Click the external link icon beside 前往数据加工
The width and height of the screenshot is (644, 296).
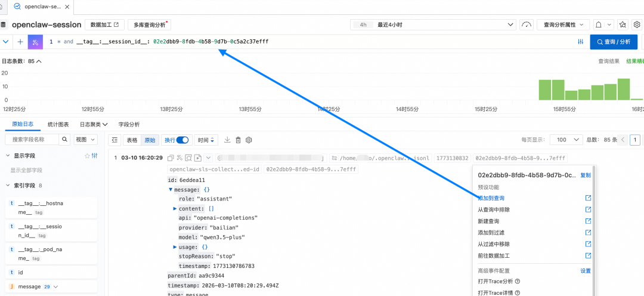[x=588, y=255]
